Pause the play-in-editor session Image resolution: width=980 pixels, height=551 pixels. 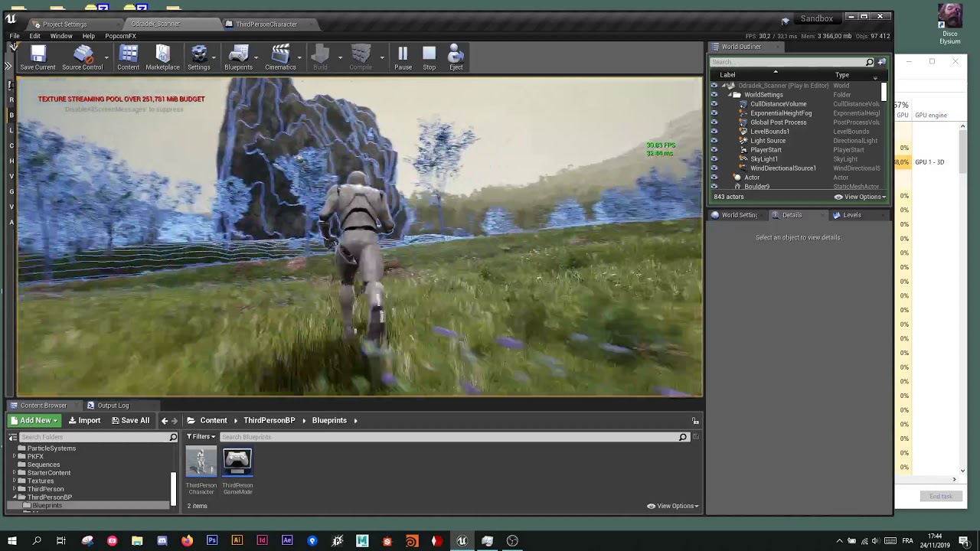[403, 57]
